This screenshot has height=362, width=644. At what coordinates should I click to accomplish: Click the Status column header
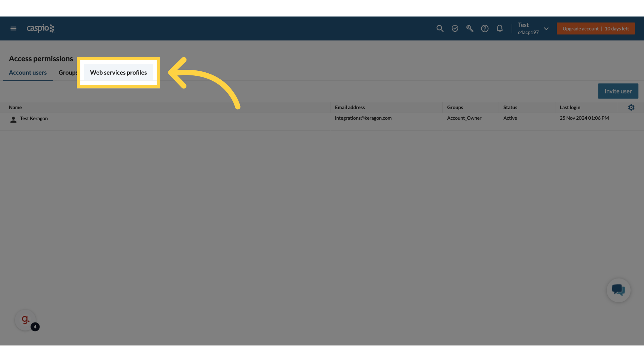tap(510, 108)
